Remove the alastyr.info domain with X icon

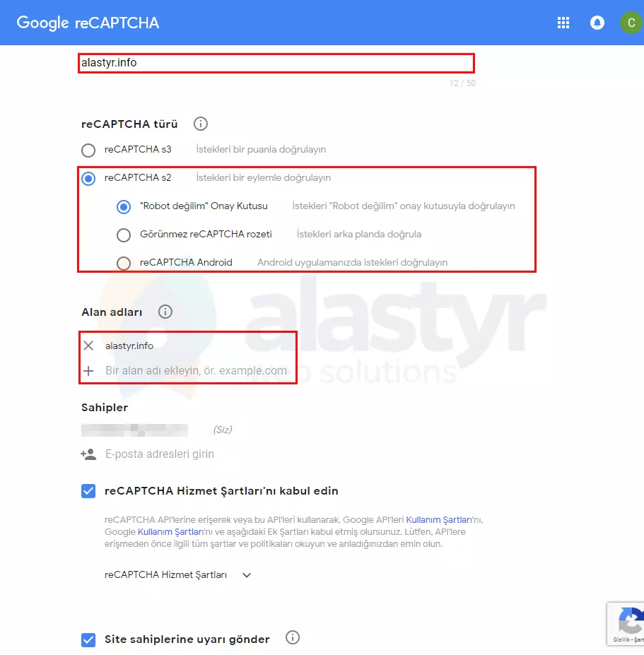pos(88,346)
